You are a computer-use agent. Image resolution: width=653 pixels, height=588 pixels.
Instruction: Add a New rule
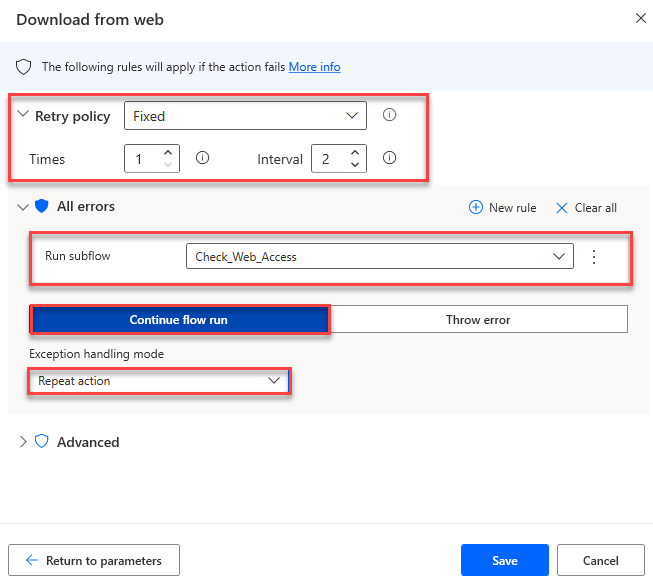click(x=502, y=207)
